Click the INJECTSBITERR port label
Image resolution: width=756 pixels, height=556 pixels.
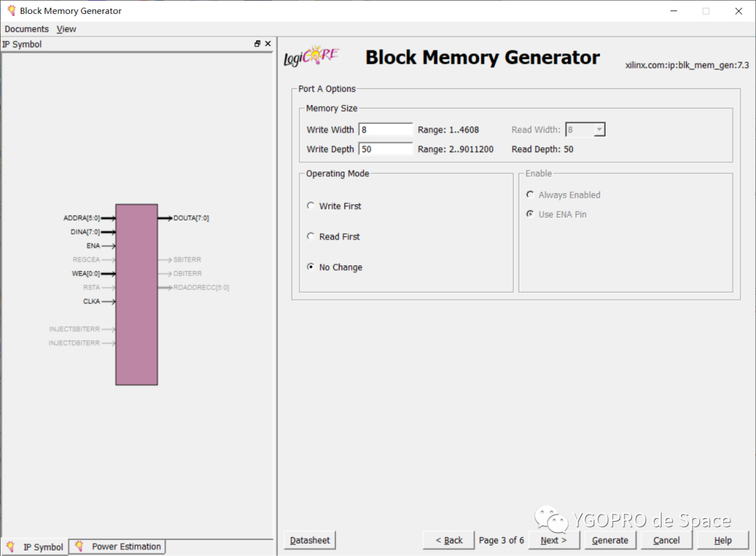tap(74, 329)
